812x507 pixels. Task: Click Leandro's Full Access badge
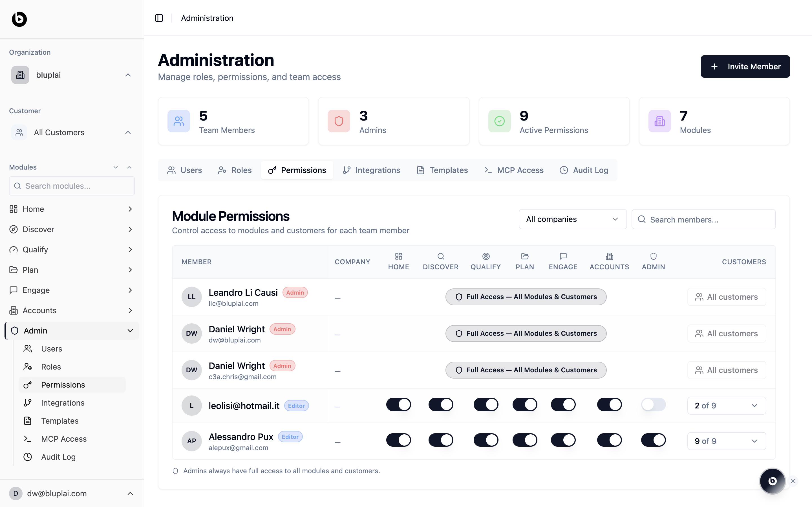(x=526, y=297)
